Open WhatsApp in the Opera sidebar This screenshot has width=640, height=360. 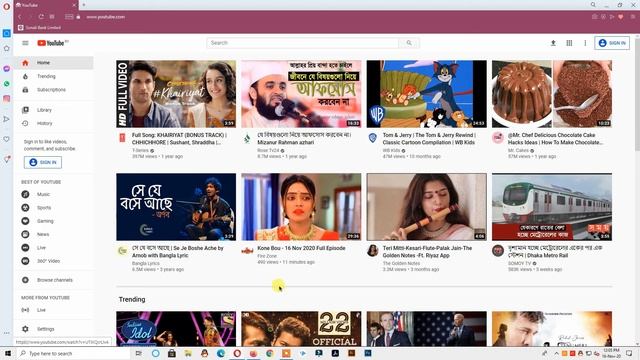point(7,84)
